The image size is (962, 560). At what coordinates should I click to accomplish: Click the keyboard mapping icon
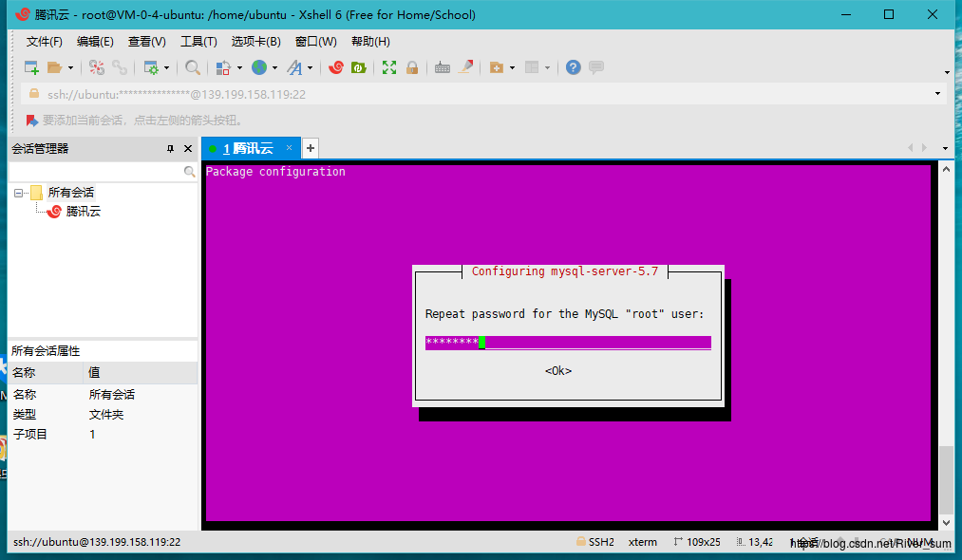(x=443, y=67)
